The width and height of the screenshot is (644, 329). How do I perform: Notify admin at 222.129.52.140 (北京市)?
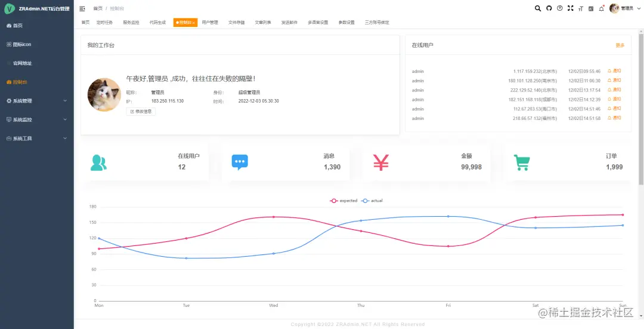click(x=614, y=90)
